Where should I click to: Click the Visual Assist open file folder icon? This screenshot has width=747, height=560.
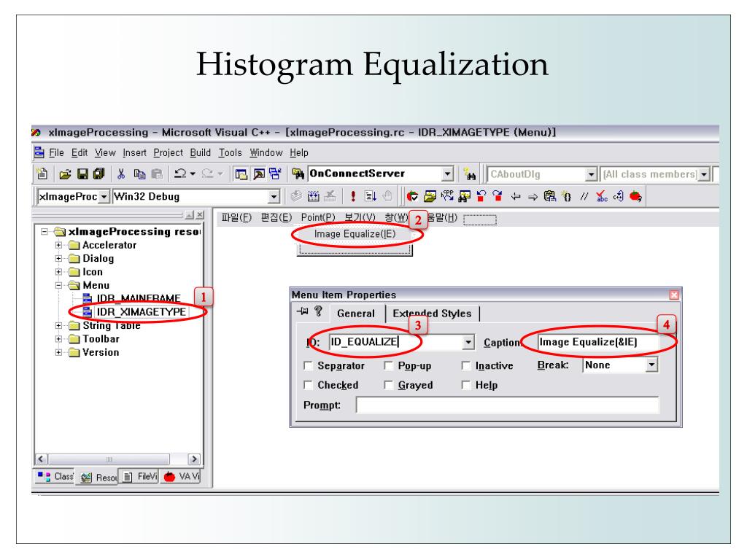[x=430, y=196]
